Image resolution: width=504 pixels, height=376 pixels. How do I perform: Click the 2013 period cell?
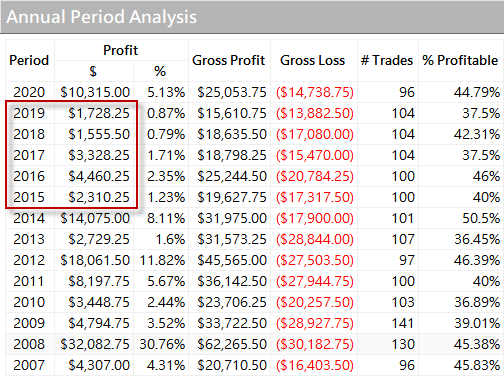29,239
